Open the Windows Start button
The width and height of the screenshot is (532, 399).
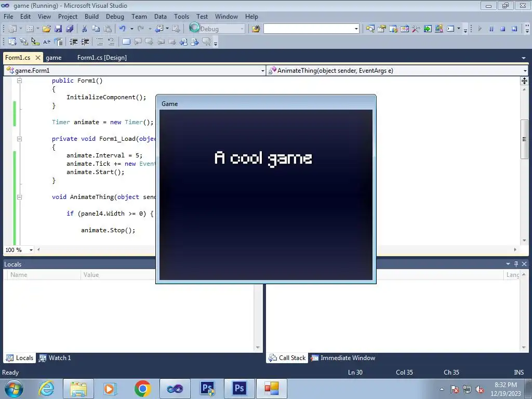coord(14,389)
